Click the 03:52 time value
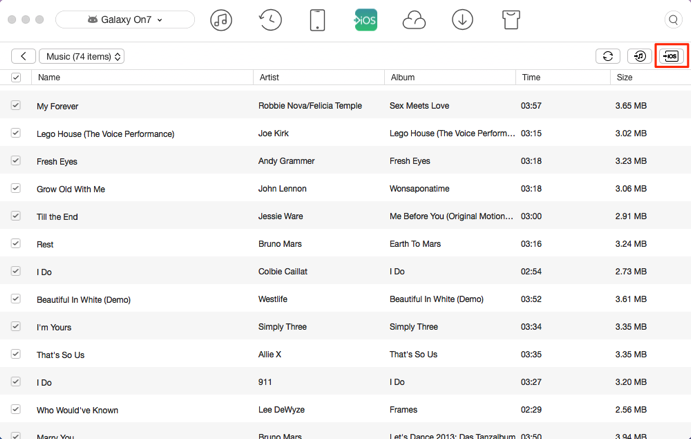 531,299
